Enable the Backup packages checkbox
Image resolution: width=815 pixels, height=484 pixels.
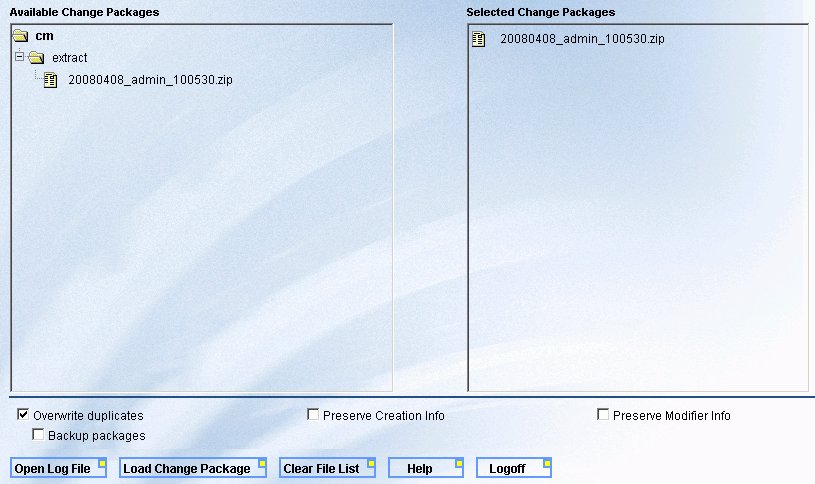tap(38, 434)
